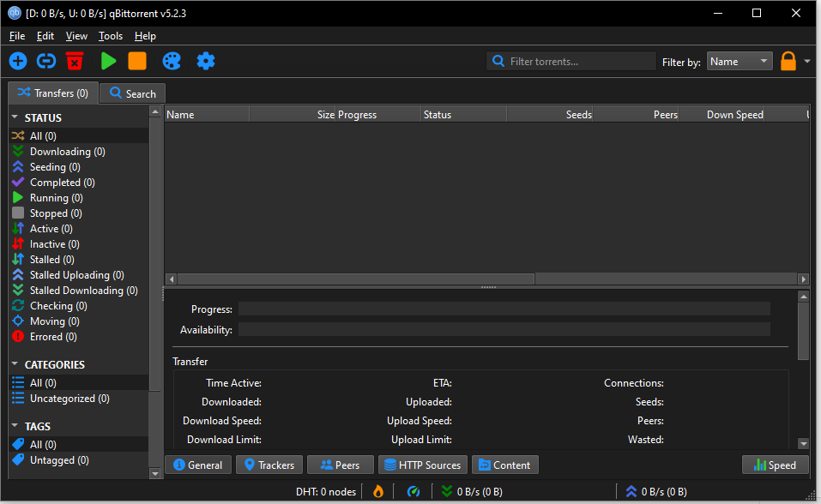
Task: Open the Speed graph tab
Action: (776, 465)
